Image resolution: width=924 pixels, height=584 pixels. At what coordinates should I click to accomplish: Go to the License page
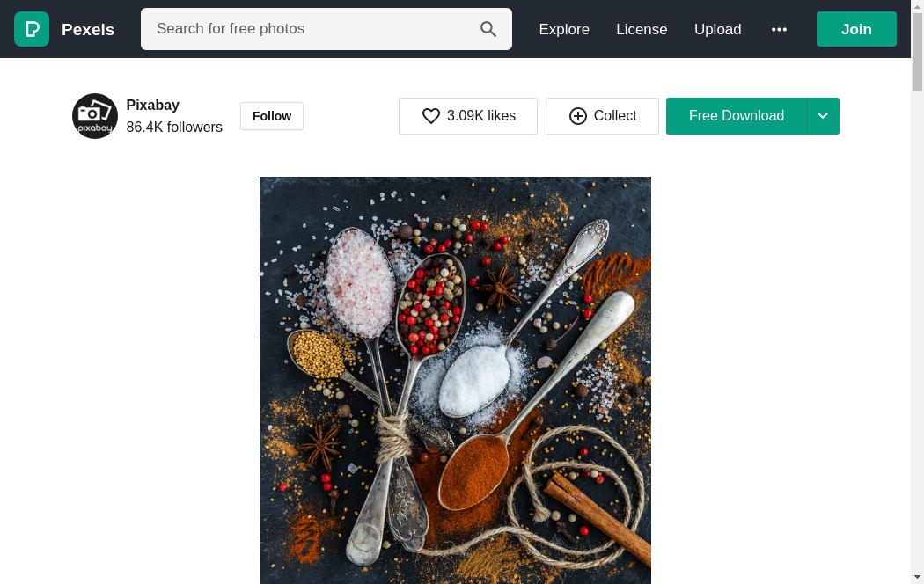642,29
